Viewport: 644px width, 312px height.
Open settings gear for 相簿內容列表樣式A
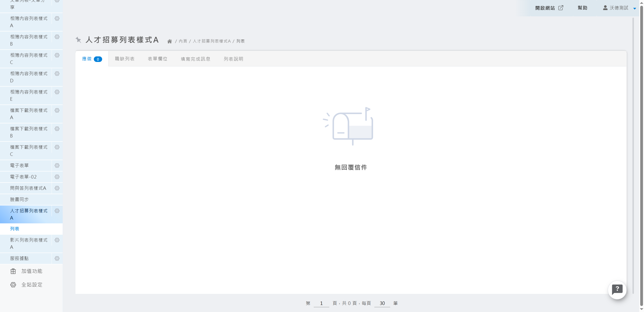pyautogui.click(x=57, y=18)
